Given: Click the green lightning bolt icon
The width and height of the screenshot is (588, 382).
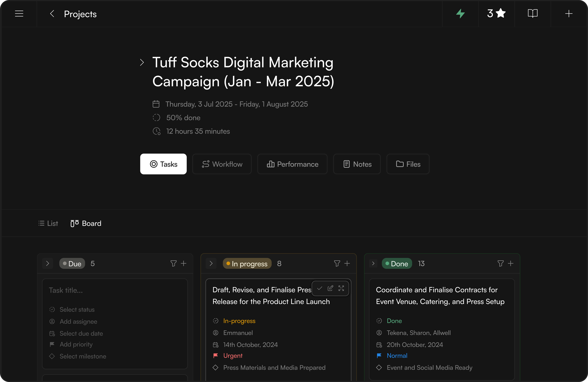Looking at the screenshot, I should 460,14.
